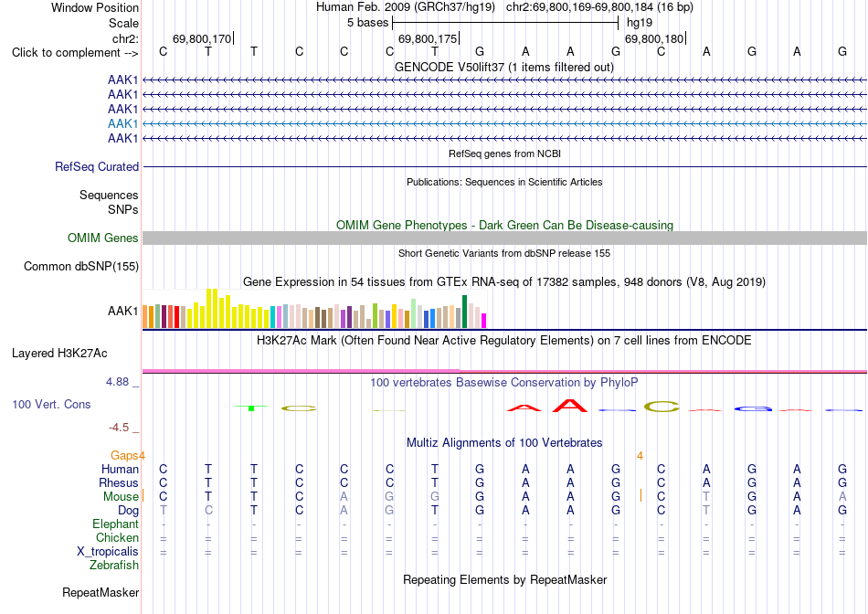Click the Zebrafish alignment row label

pos(114,566)
